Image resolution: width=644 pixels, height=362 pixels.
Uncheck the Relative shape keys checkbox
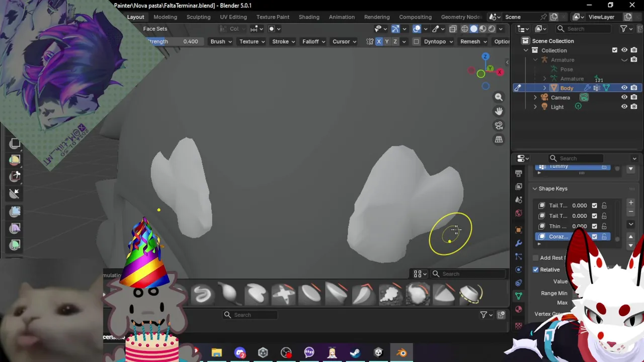[x=535, y=269]
